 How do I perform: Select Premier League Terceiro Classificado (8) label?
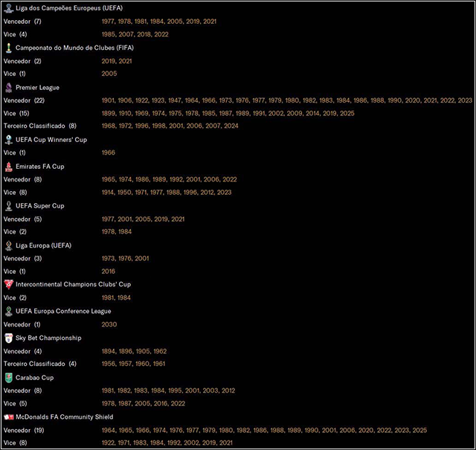tap(39, 126)
